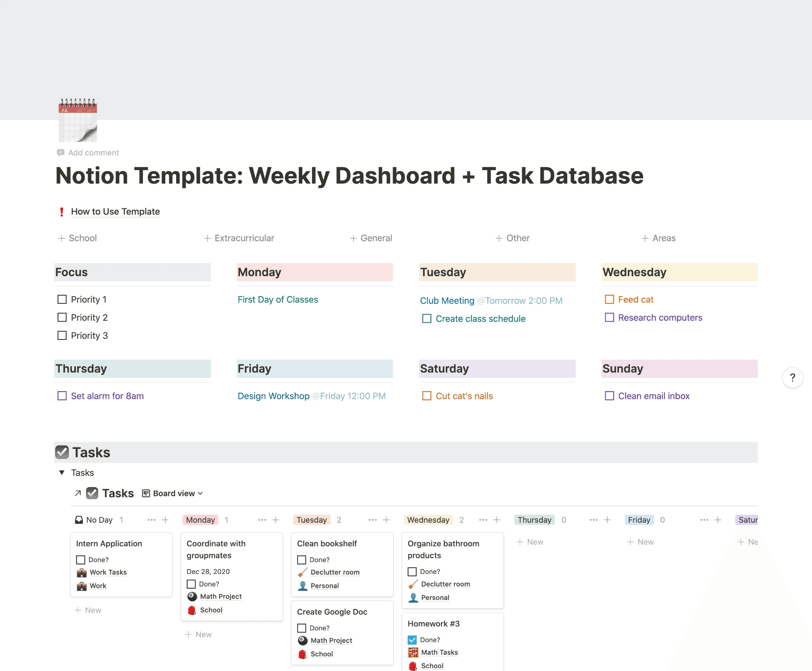Open the Board view dropdown
The width and height of the screenshot is (812, 671).
tap(173, 494)
